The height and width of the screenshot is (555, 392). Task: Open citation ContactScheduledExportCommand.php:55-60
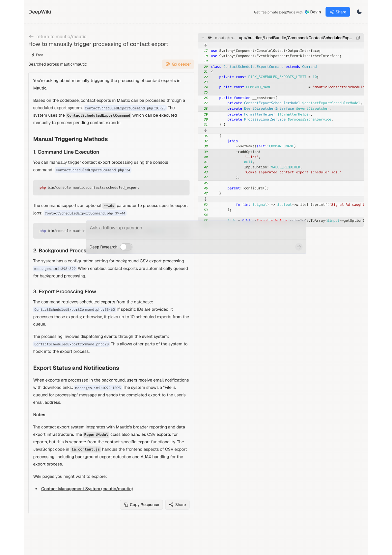pos(75,309)
